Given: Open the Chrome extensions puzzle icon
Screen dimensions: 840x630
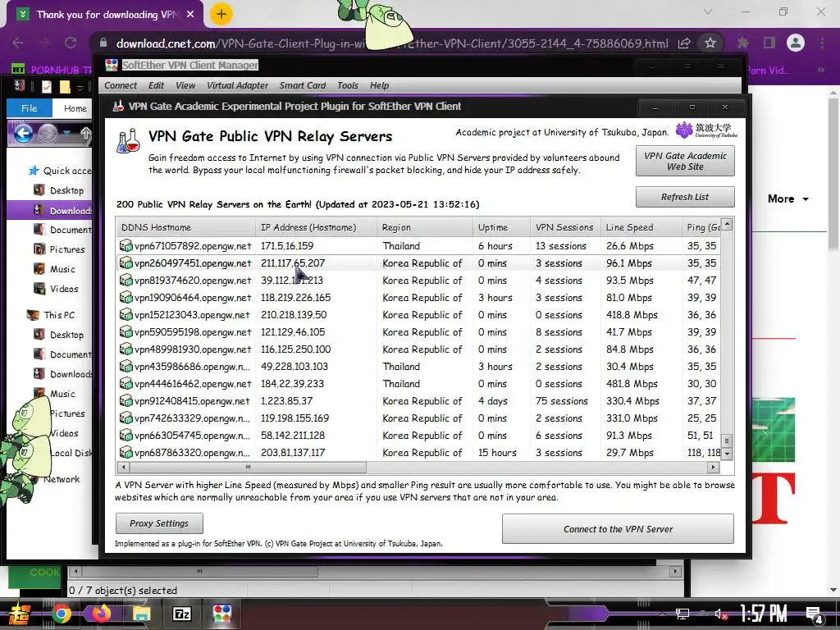Looking at the screenshot, I should coord(742,43).
